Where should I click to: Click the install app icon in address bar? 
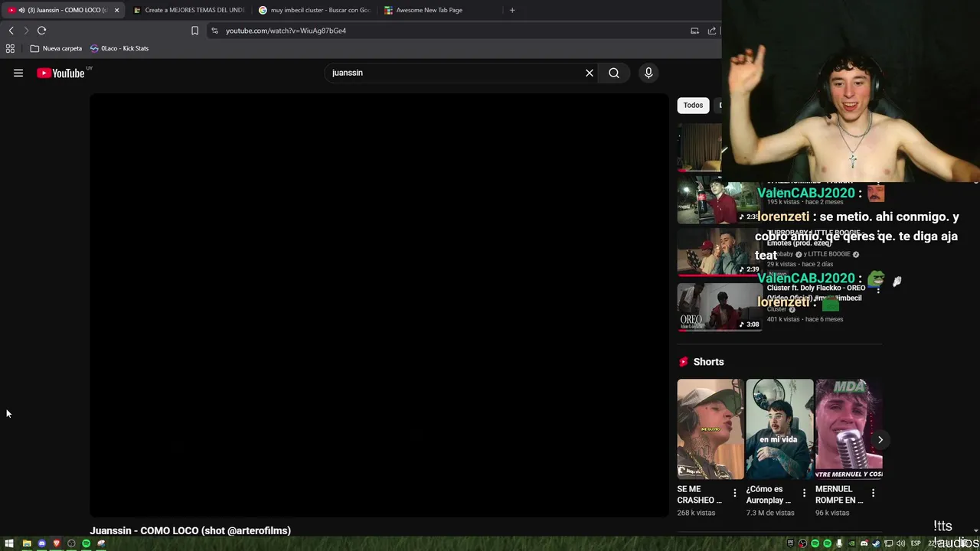coord(694,31)
